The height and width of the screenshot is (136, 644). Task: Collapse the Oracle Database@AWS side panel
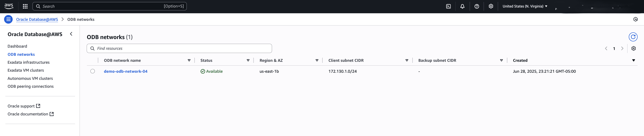(71, 34)
